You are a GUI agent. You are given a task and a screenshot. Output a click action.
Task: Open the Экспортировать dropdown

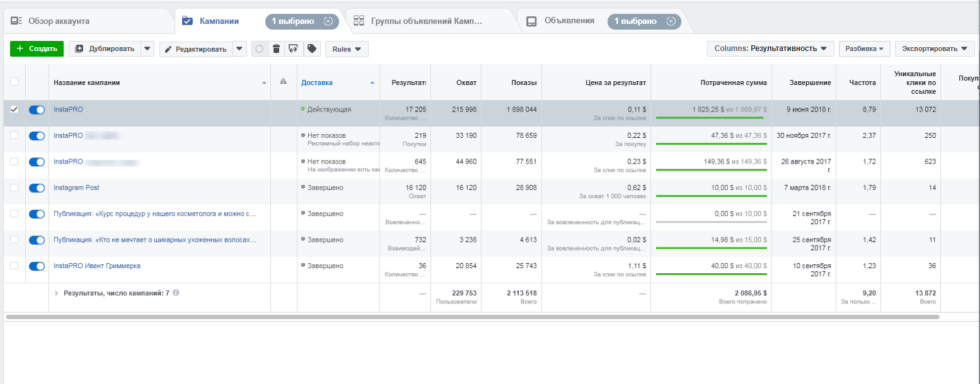[935, 48]
